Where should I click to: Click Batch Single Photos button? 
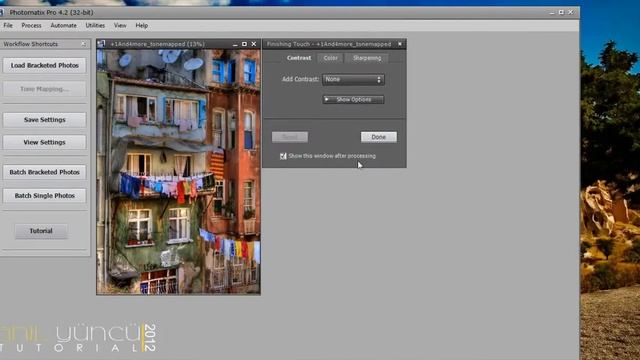[x=44, y=196]
